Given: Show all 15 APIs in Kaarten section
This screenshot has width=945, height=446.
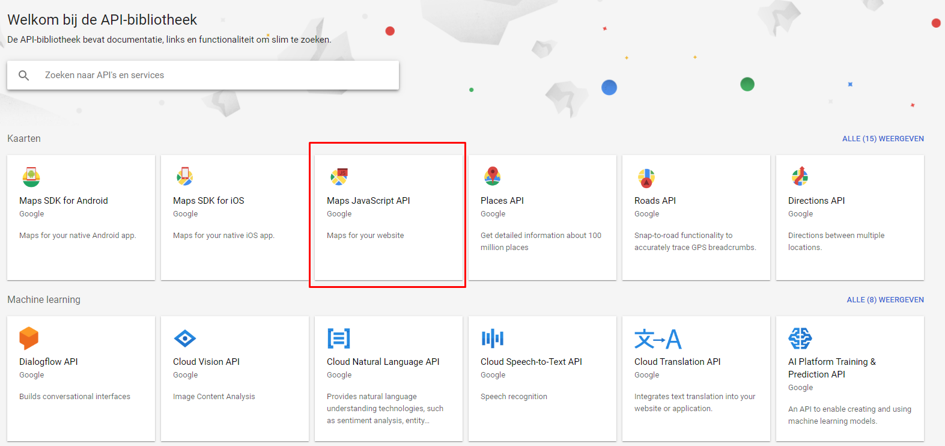Looking at the screenshot, I should click(x=883, y=139).
